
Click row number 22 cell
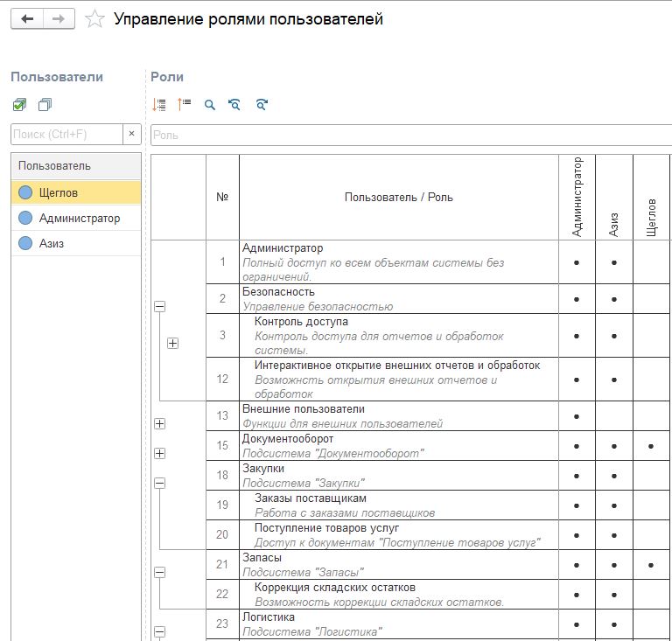[x=222, y=595]
